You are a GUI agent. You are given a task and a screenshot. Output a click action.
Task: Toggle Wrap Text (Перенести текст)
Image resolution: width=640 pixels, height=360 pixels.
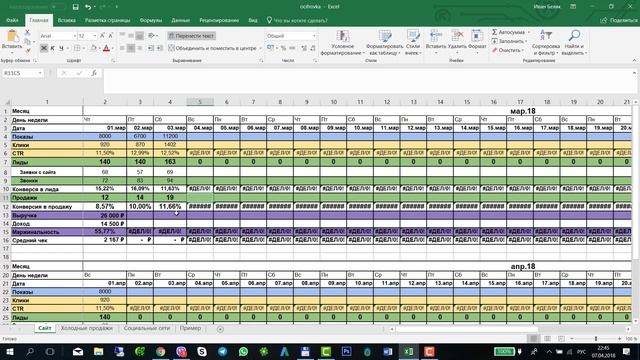(x=191, y=36)
